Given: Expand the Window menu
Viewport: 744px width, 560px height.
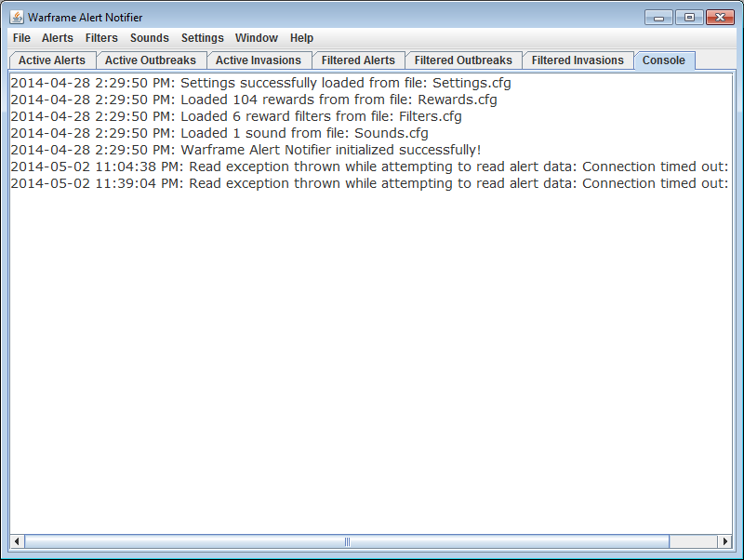Looking at the screenshot, I should (256, 38).
